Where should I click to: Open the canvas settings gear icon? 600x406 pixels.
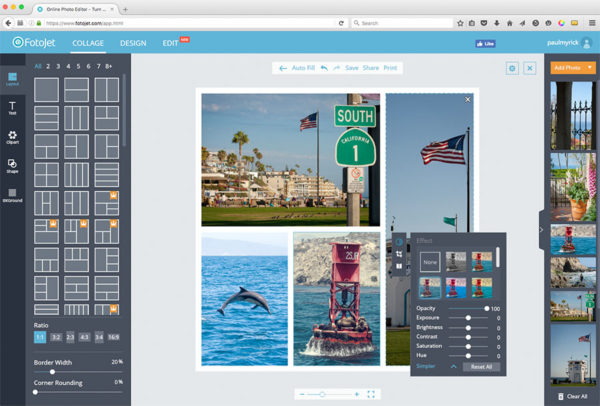pos(512,68)
